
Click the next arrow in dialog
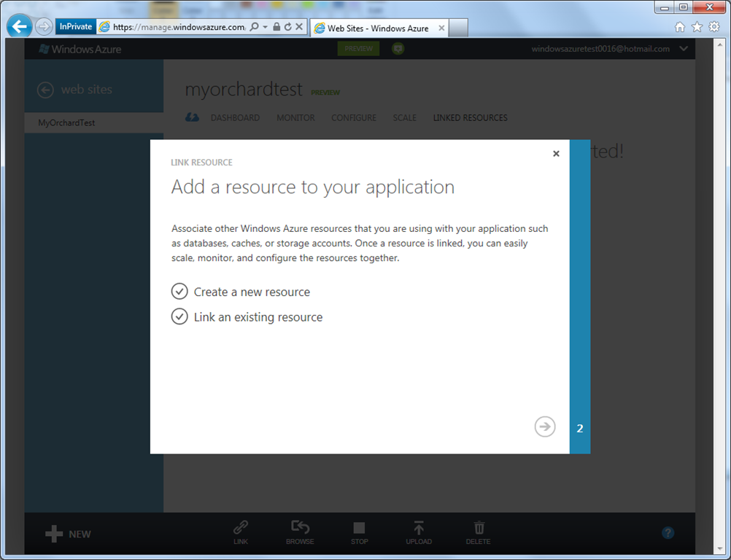[x=544, y=427]
